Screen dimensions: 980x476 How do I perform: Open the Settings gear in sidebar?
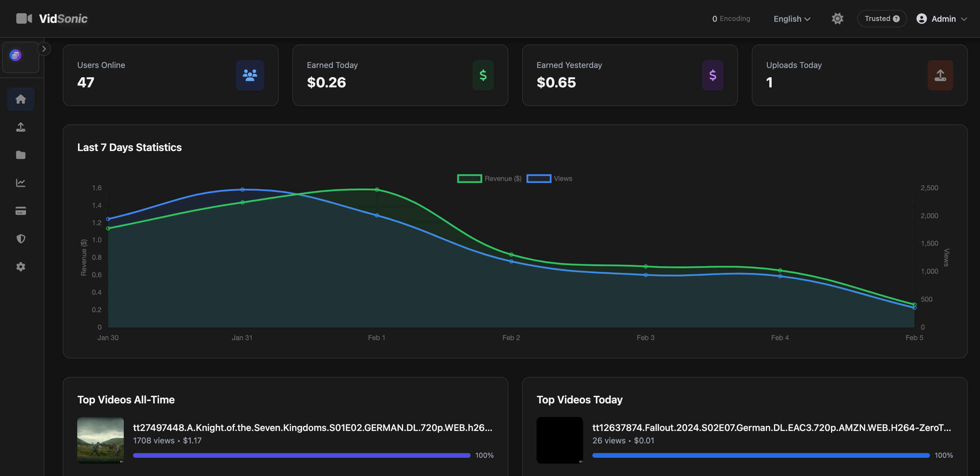click(21, 267)
